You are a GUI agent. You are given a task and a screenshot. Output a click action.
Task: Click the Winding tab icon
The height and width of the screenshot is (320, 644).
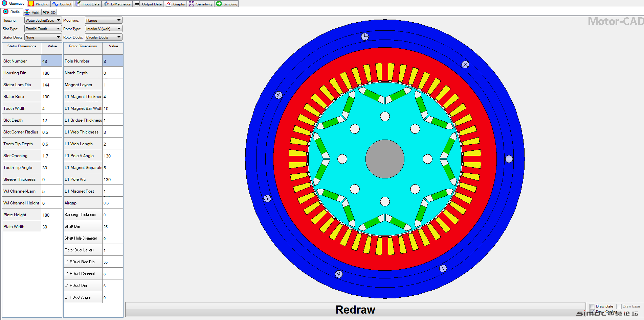click(31, 4)
